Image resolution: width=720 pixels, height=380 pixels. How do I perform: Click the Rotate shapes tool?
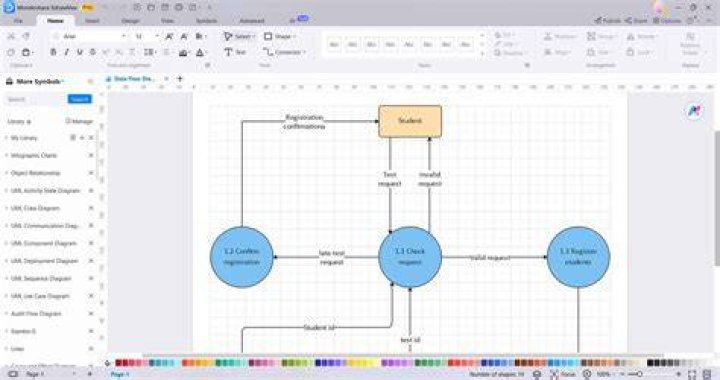tap(641, 37)
